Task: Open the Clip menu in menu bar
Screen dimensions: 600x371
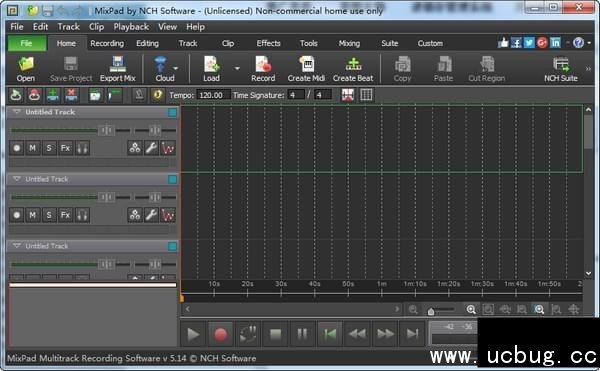Action: click(96, 27)
